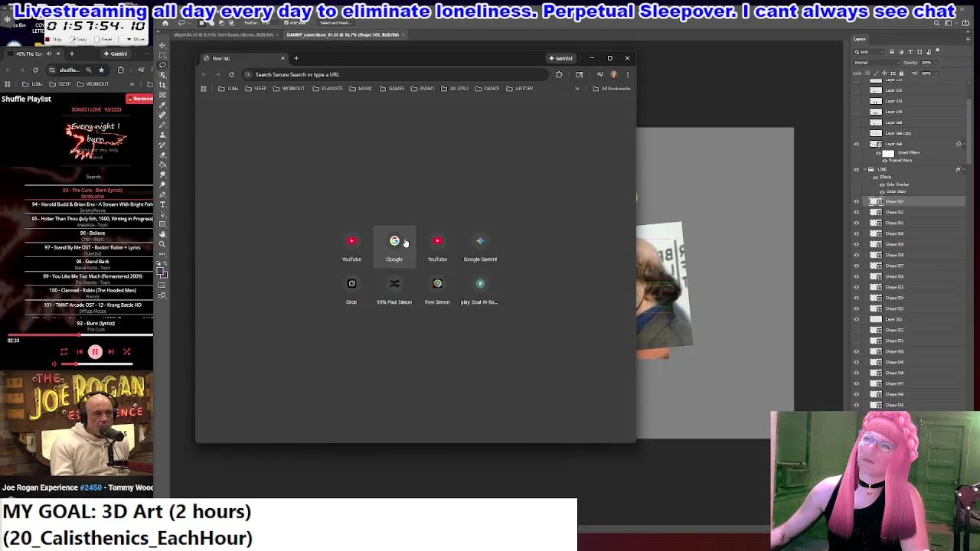Open the WORKOUT bookmarks folder

click(289, 89)
